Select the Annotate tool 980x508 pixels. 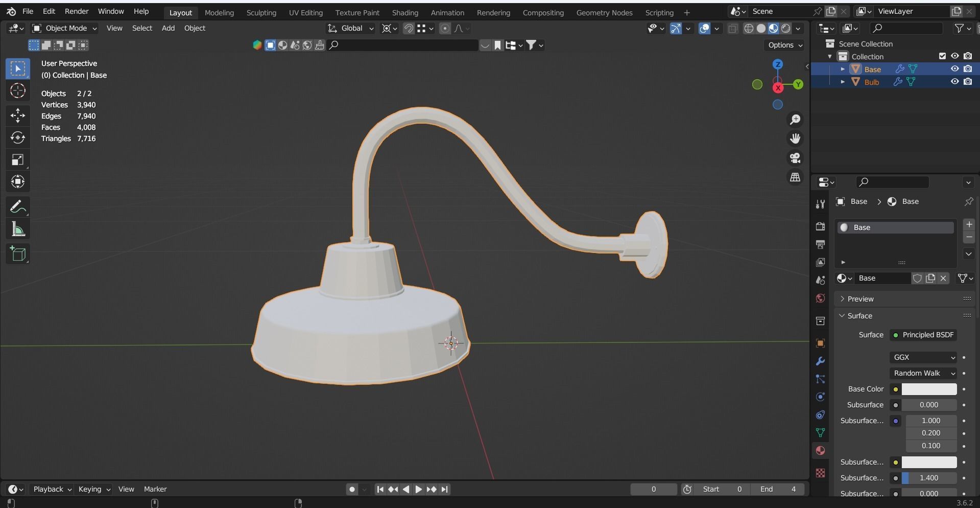[18, 207]
